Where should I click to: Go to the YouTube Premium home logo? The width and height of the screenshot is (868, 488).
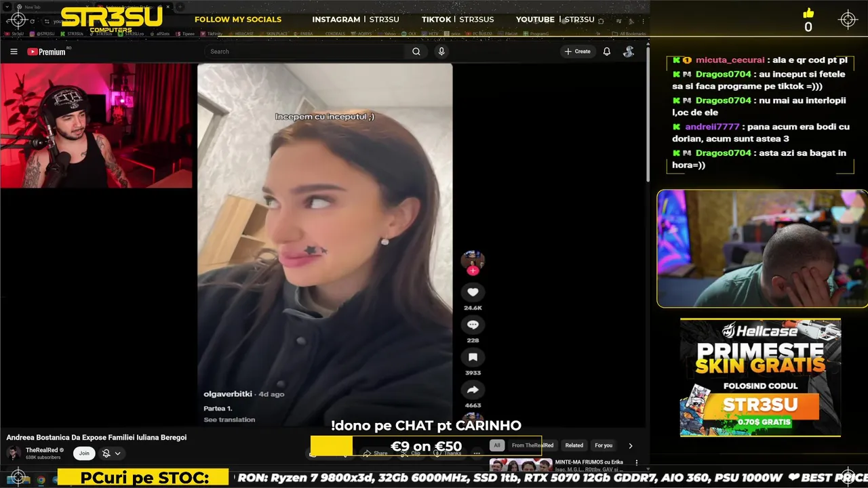47,52
